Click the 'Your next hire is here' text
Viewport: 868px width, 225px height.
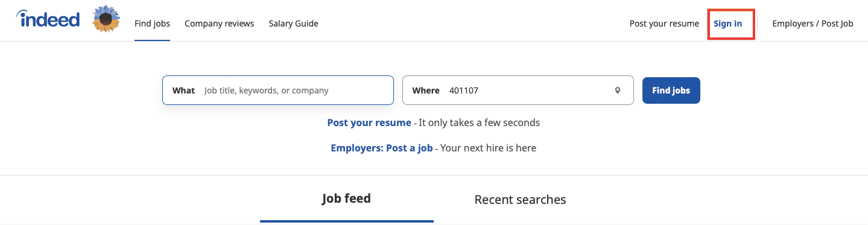[489, 148]
